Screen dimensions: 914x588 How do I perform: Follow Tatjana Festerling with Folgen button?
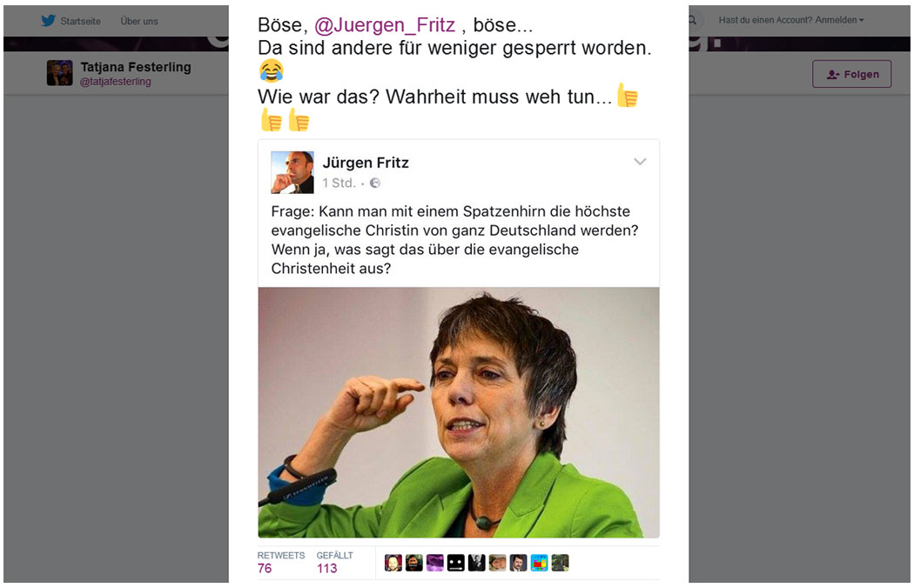click(851, 74)
